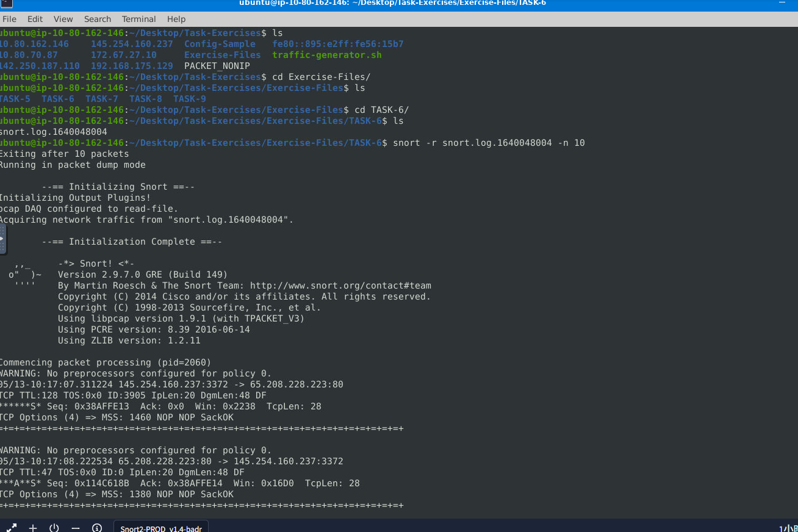Click the 172.67.27.10 directory name
Viewport: 798px width, 532px height.
(124, 55)
